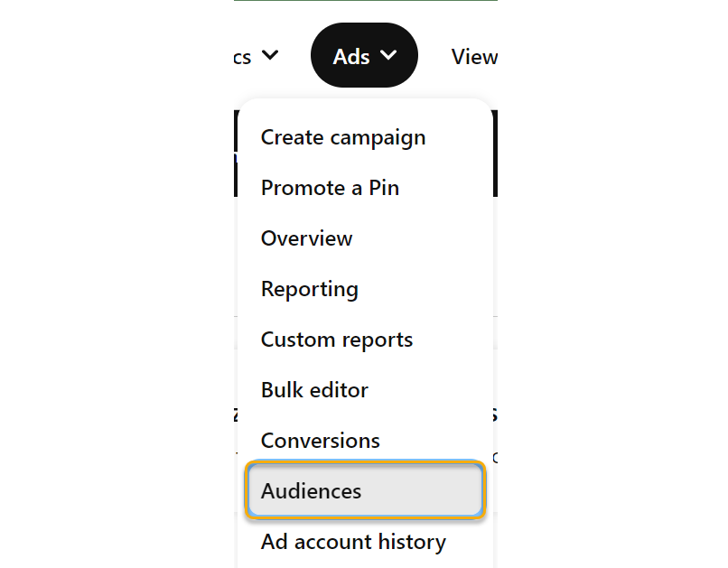The width and height of the screenshot is (728, 568).
Task: Open Ad account history
Action: [x=353, y=542]
